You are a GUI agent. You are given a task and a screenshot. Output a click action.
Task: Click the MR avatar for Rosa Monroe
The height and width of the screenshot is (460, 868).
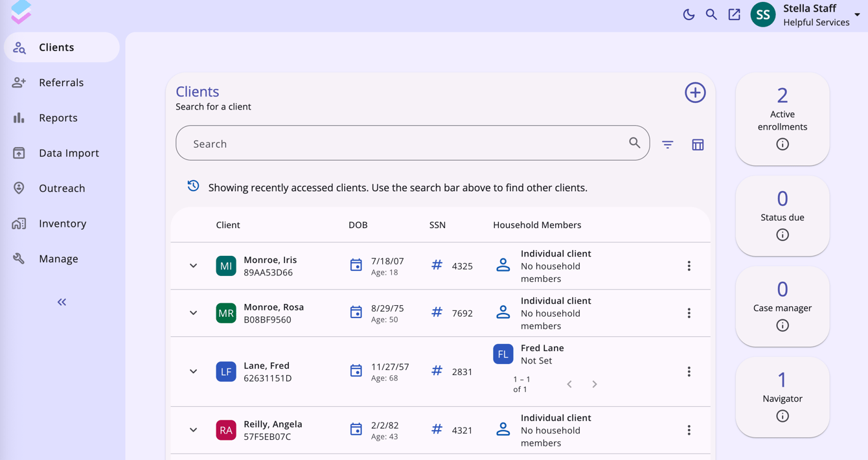click(x=226, y=313)
